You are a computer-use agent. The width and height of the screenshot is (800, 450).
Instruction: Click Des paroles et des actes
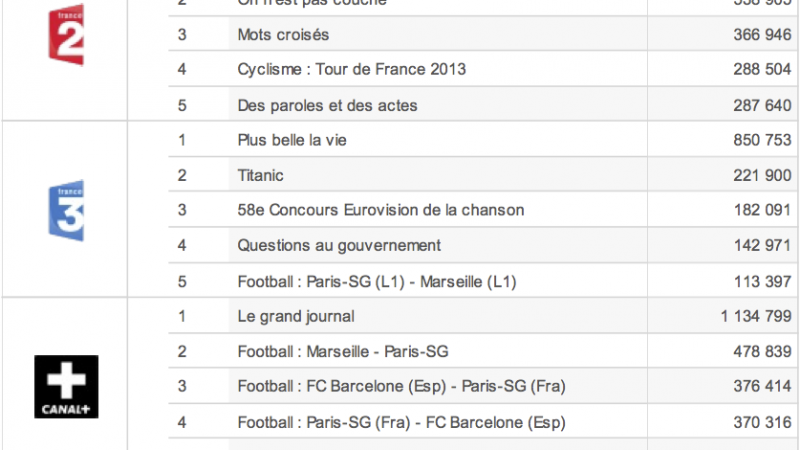[328, 105]
